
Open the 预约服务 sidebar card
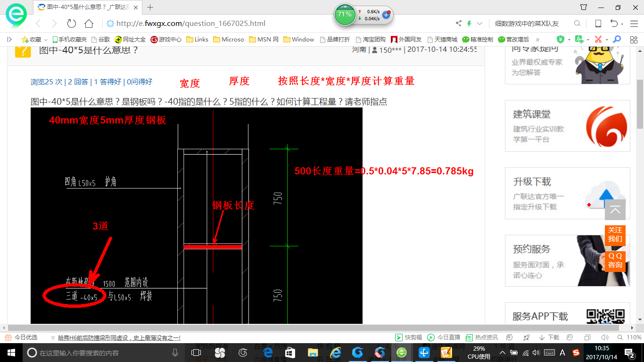568,261
